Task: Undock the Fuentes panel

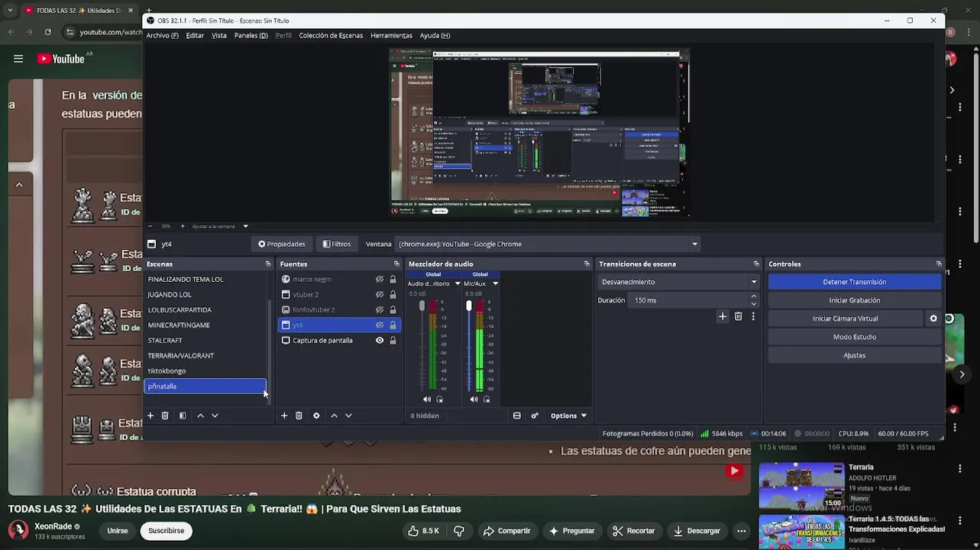Action: pyautogui.click(x=397, y=264)
